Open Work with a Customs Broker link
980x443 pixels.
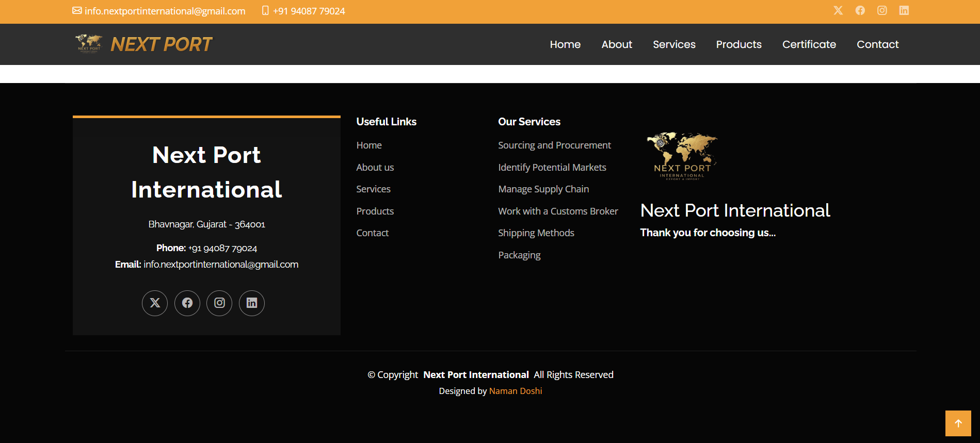(558, 211)
